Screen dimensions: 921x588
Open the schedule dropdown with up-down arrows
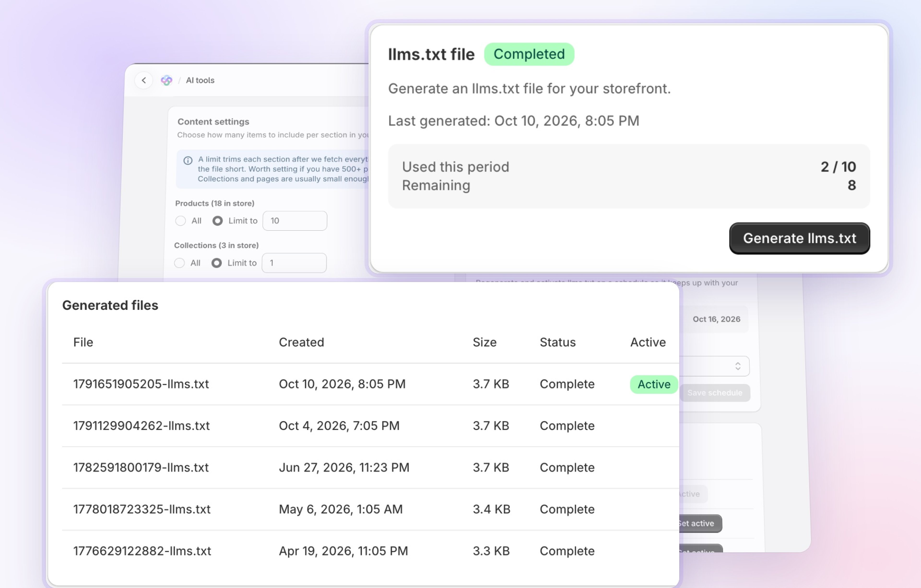[714, 366]
